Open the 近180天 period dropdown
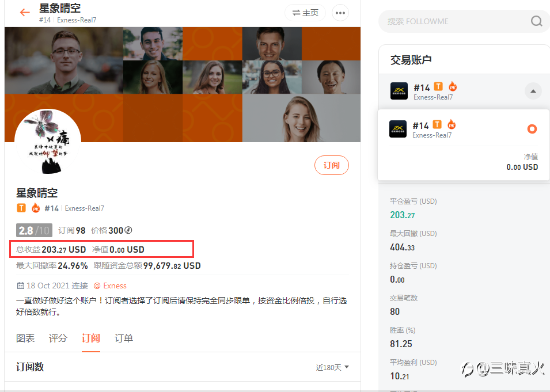 click(x=332, y=367)
